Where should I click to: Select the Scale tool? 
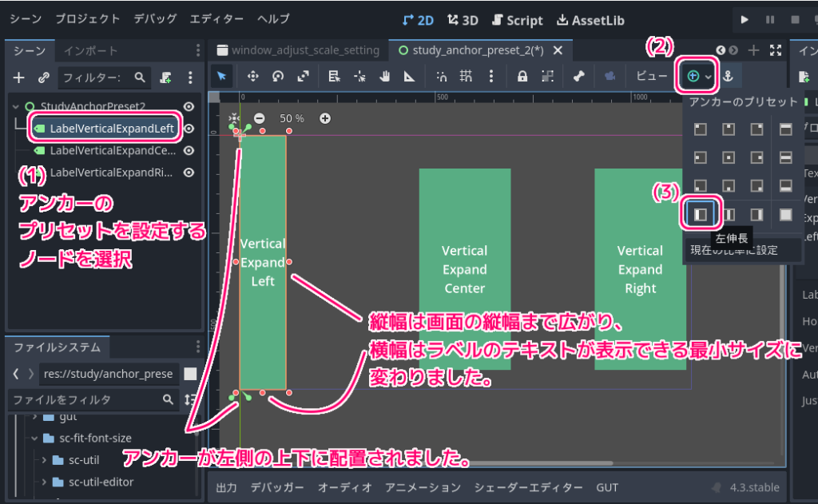302,77
